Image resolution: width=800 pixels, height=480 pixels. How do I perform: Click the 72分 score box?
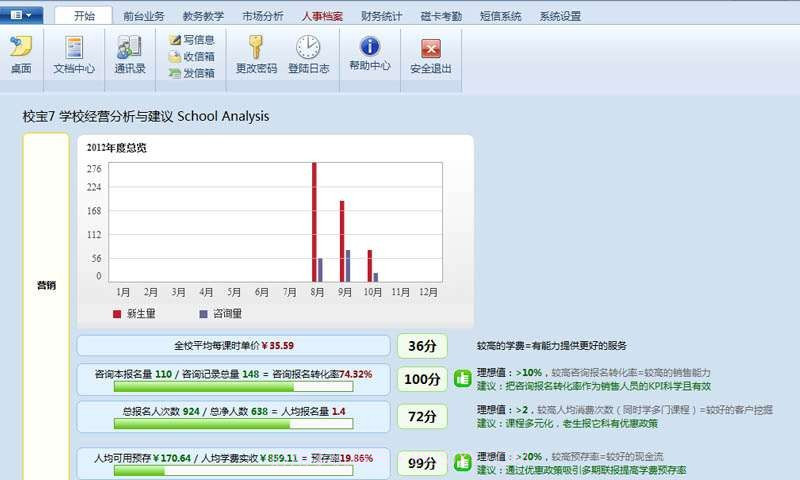(422, 417)
